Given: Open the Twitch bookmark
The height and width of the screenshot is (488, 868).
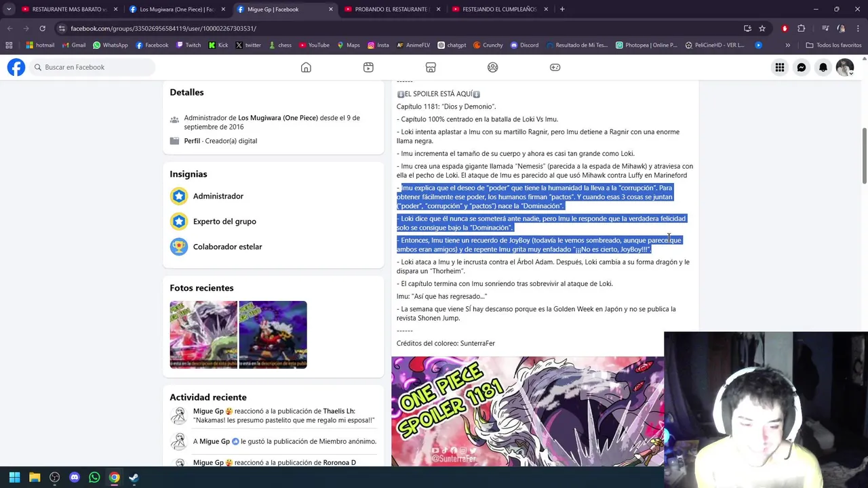Looking at the screenshot, I should (x=188, y=45).
